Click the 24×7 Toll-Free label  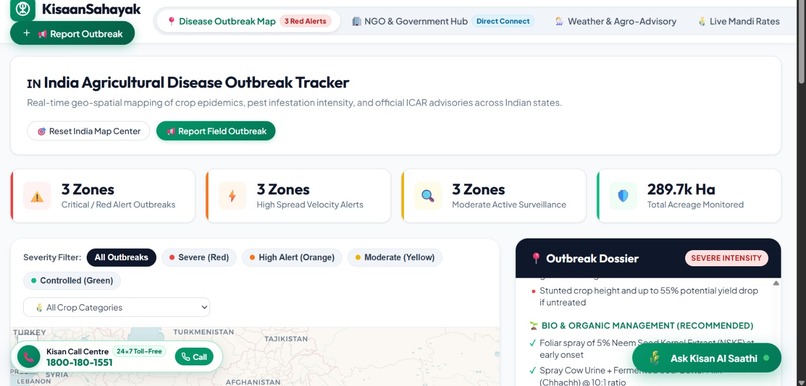point(139,352)
